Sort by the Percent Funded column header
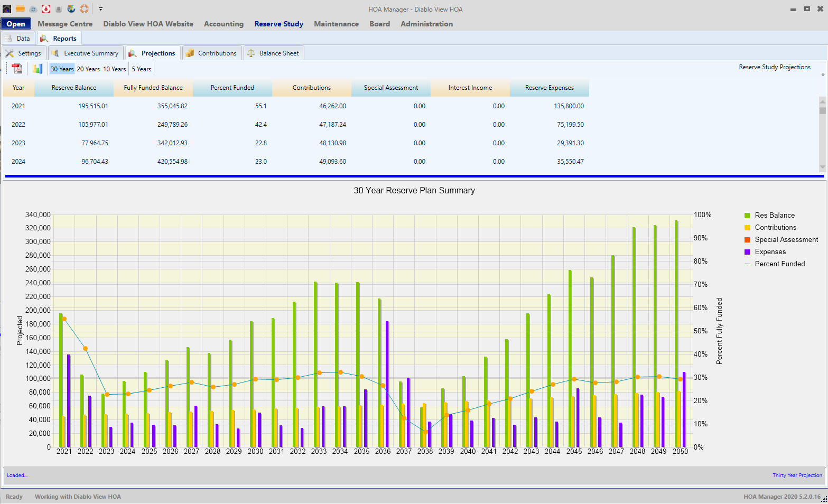The width and height of the screenshot is (828, 504). [x=232, y=88]
